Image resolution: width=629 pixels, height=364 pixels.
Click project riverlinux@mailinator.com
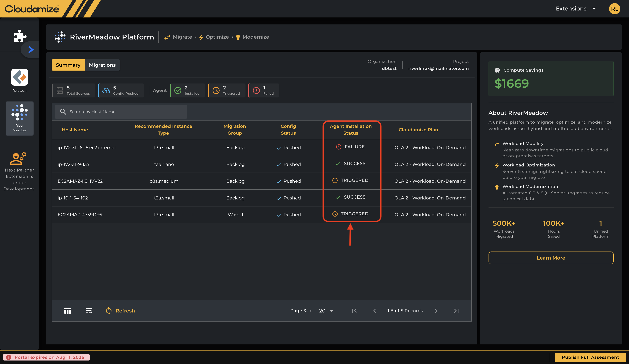[x=438, y=68]
